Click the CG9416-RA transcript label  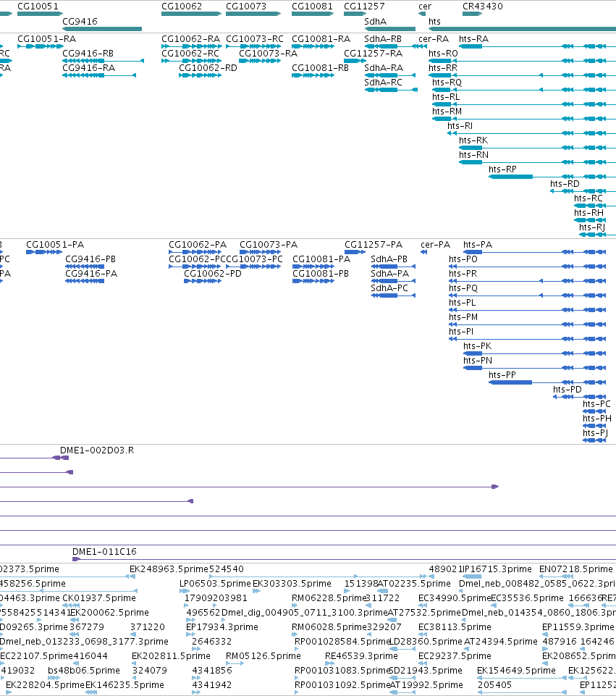(x=89, y=67)
